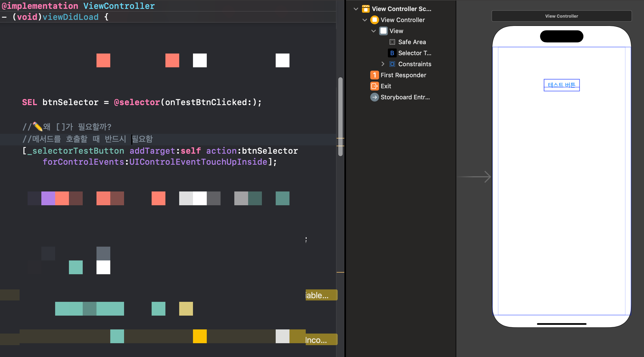
Task: Collapse the View item chevron
Action: [374, 31]
